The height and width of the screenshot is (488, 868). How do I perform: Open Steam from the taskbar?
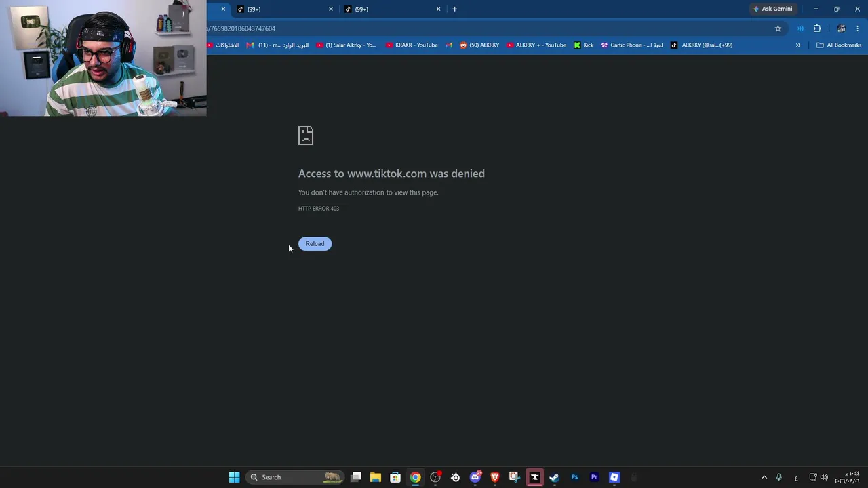pyautogui.click(x=554, y=477)
